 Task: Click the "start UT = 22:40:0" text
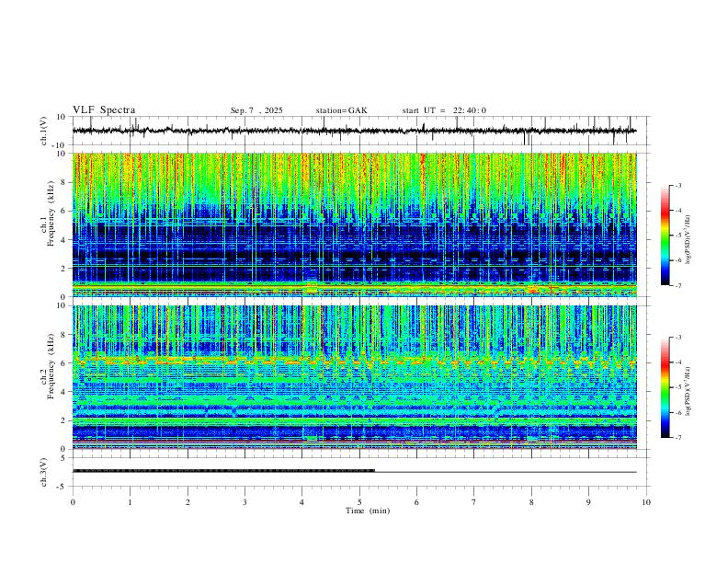(x=444, y=110)
